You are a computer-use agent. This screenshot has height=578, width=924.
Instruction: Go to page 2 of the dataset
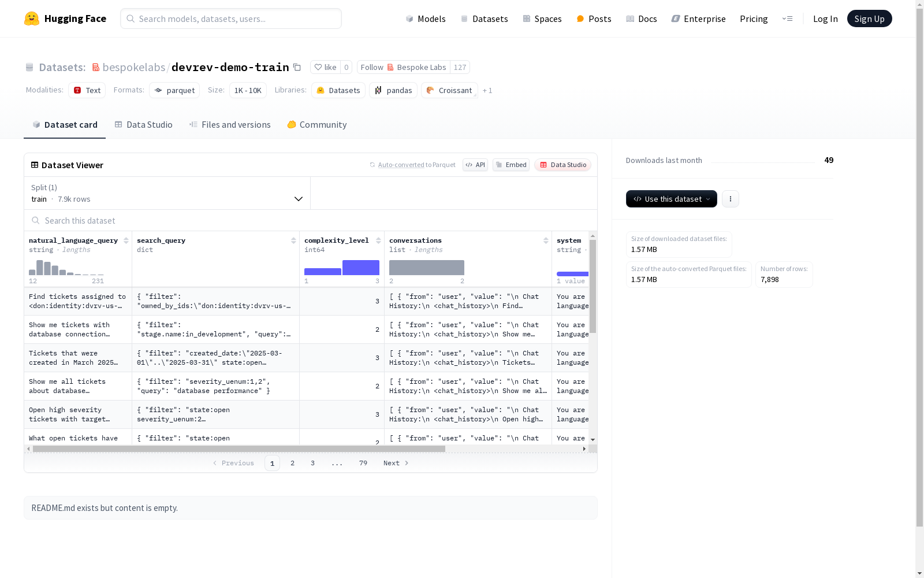[293, 463]
